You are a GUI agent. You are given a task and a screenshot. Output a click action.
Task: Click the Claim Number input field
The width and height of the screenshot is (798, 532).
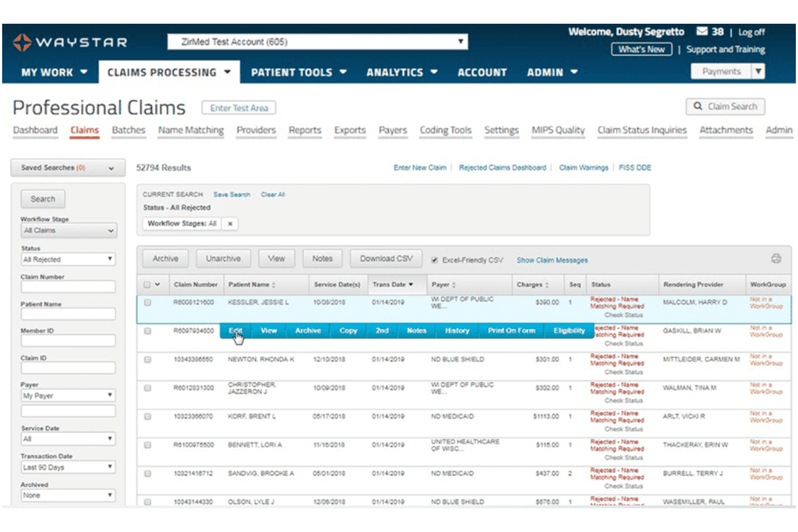(x=68, y=287)
